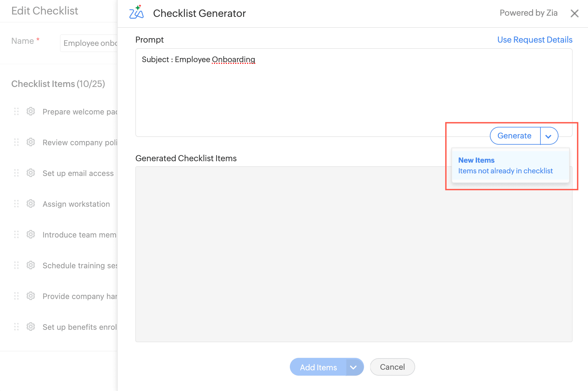Click gear icon beside Schedule training sessions
This screenshot has width=588, height=391.
31,265
